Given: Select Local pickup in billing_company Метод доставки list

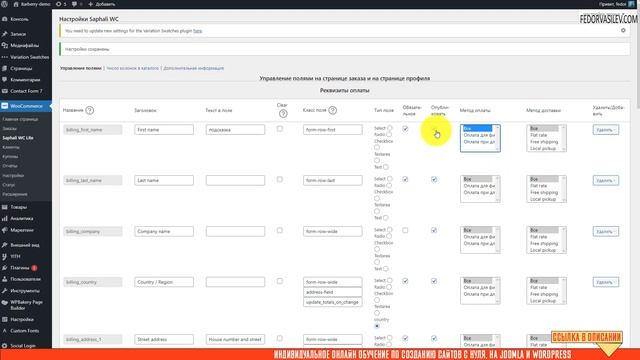Looking at the screenshot, I should coord(543,250).
